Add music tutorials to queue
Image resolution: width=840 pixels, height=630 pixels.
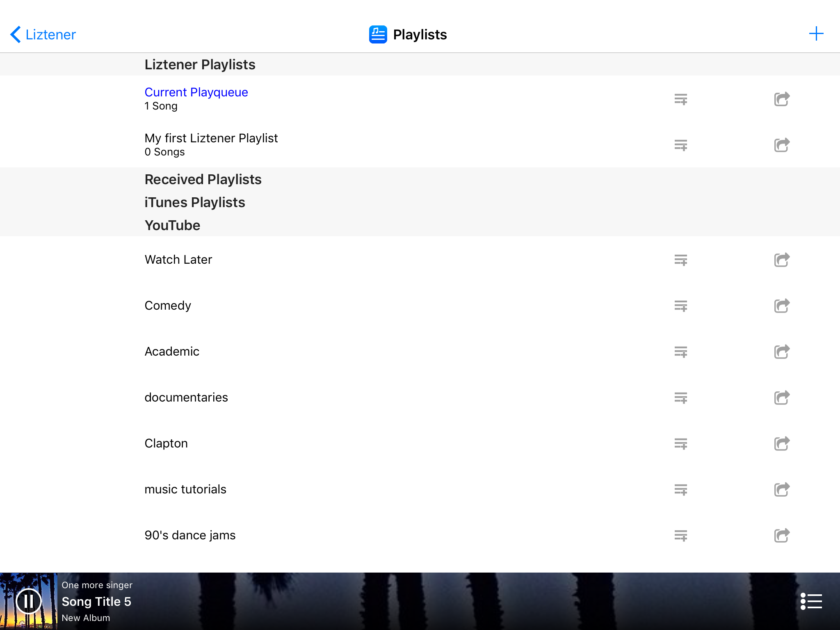(x=681, y=490)
